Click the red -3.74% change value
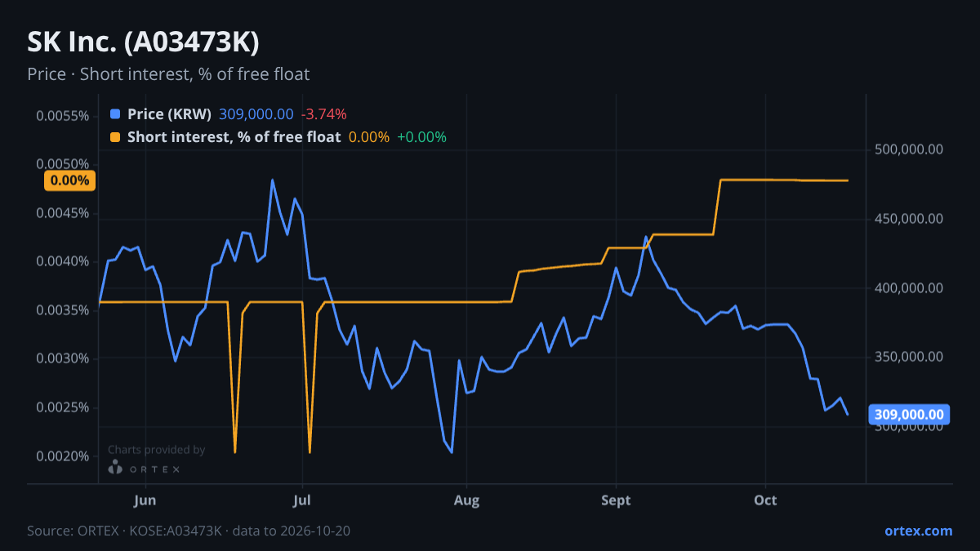This screenshot has width=980, height=551. (323, 114)
